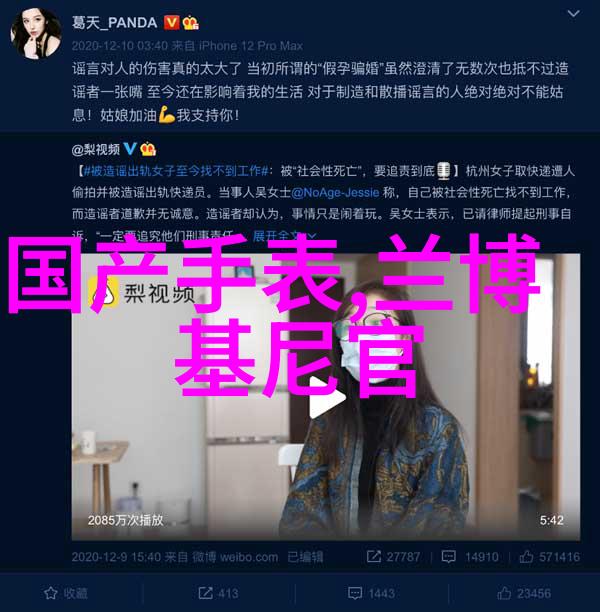The width and height of the screenshot is (600, 612).
Task: Open the @NoAge-Jessie mention
Action: tap(335, 192)
